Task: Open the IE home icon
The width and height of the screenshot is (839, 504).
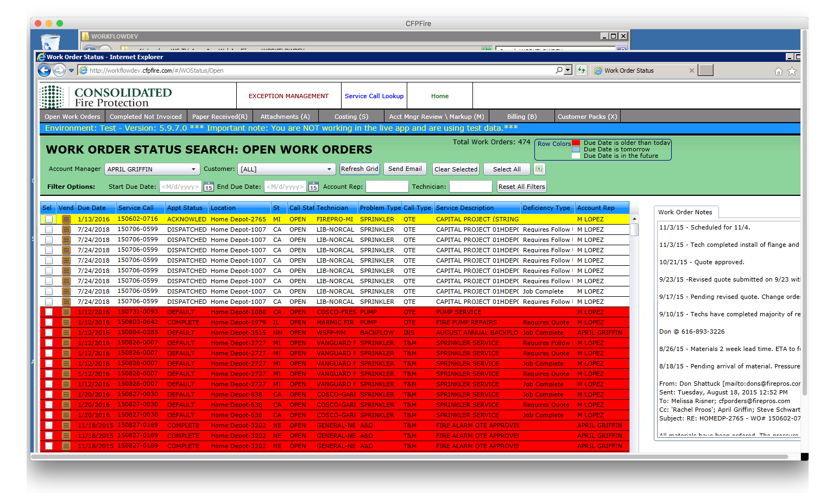Action: [x=778, y=71]
